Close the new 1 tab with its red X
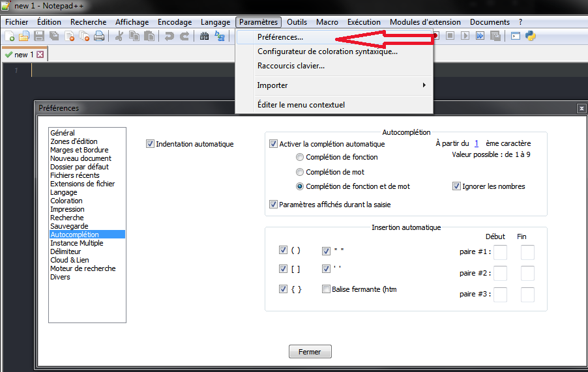This screenshot has width=588, height=372. click(x=40, y=55)
